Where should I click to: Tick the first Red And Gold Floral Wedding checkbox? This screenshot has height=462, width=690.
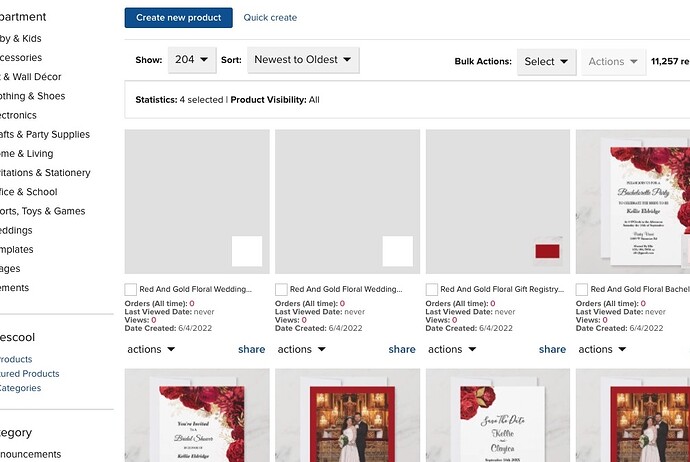point(130,290)
